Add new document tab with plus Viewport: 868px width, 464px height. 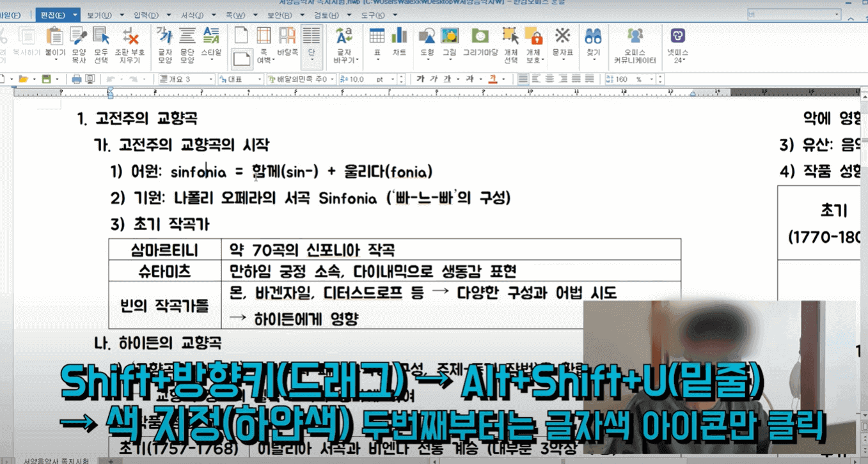110,460
